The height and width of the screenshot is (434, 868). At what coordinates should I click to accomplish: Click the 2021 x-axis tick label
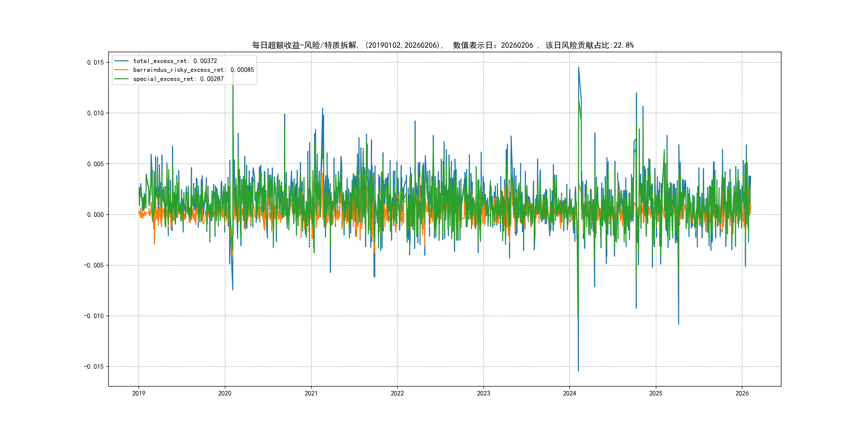click(311, 393)
